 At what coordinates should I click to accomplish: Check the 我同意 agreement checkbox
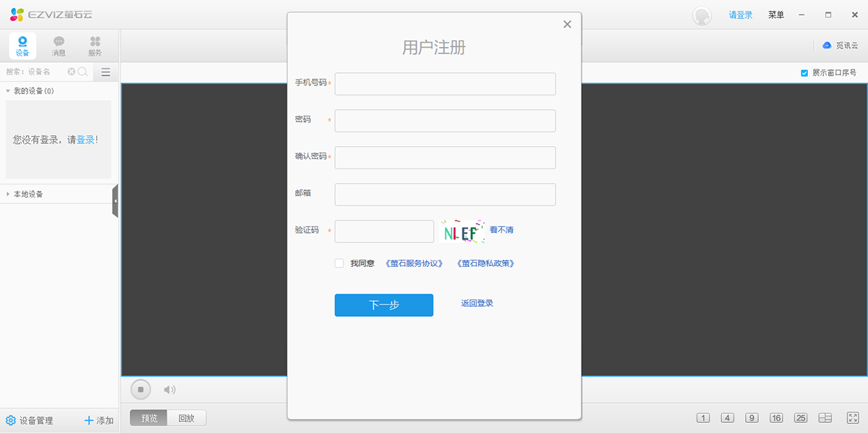(339, 263)
